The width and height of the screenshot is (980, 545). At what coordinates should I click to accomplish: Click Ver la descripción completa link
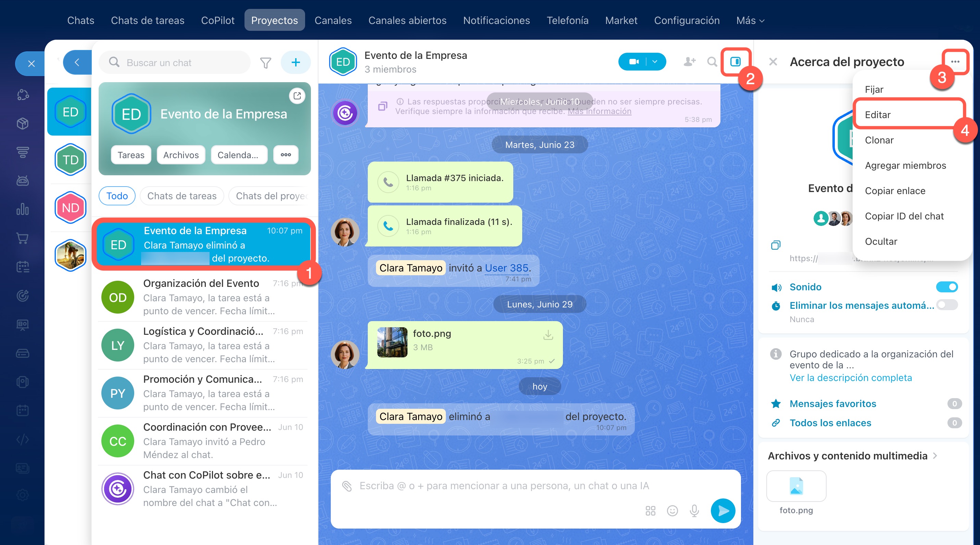(x=851, y=378)
